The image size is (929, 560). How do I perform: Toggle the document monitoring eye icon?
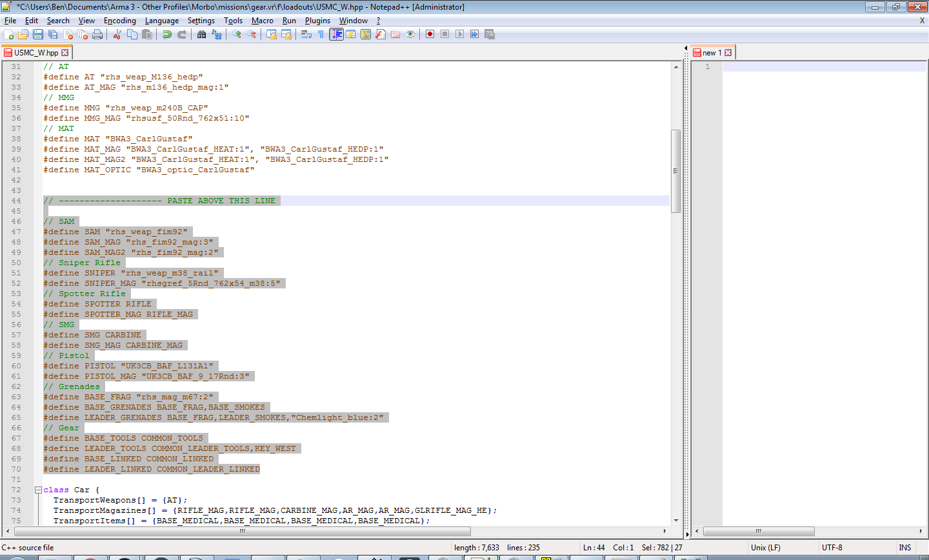[x=410, y=34]
